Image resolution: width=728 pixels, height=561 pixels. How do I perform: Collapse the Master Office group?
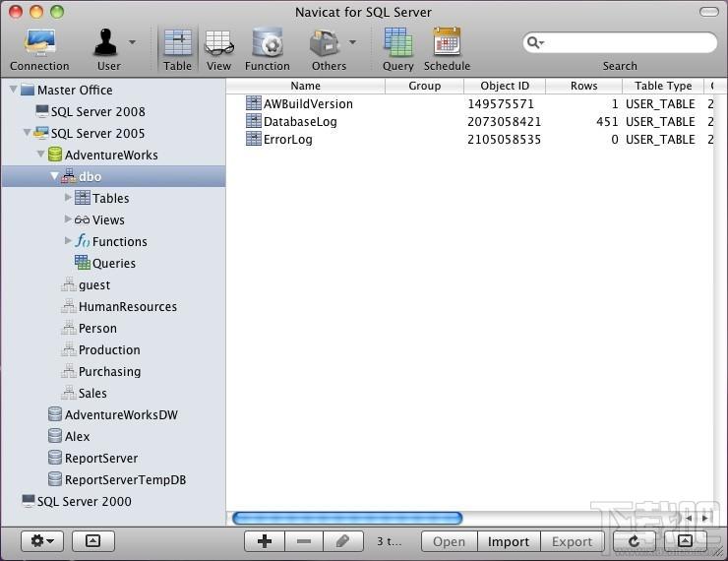(14, 90)
